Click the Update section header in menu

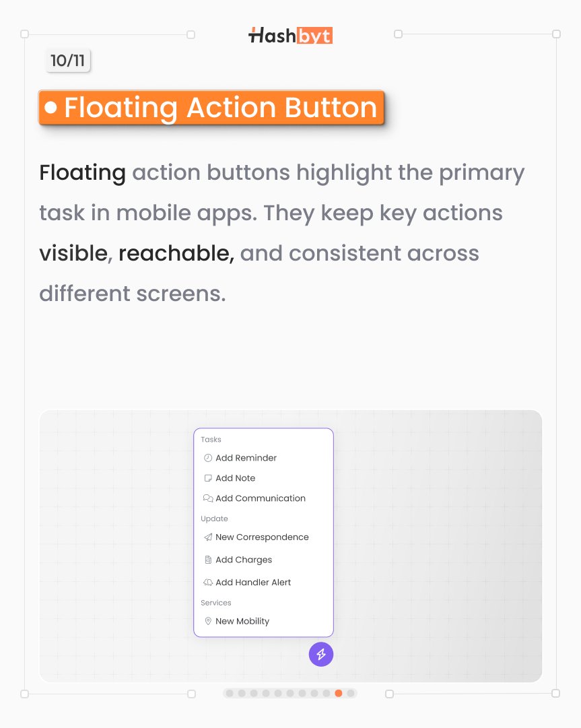point(214,519)
